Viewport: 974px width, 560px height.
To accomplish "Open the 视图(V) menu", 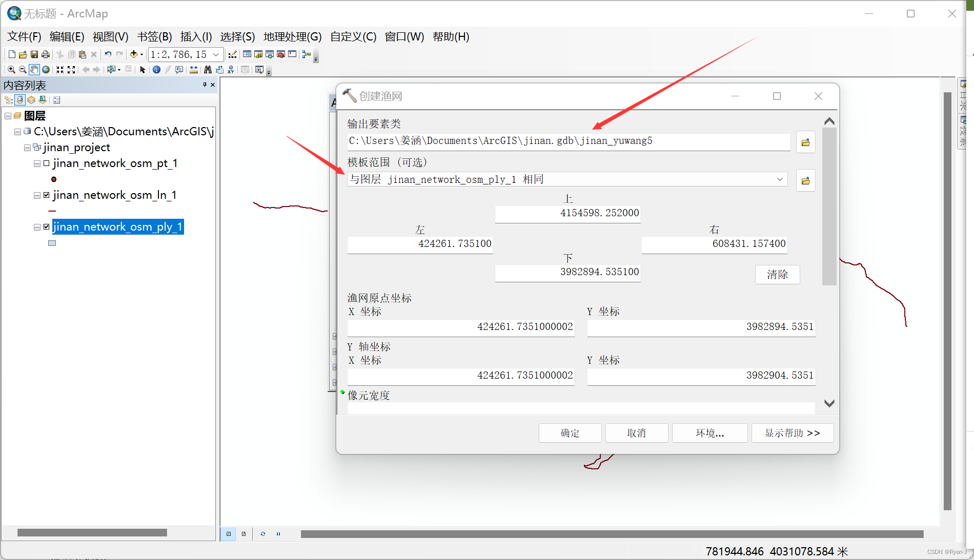I will pos(110,37).
